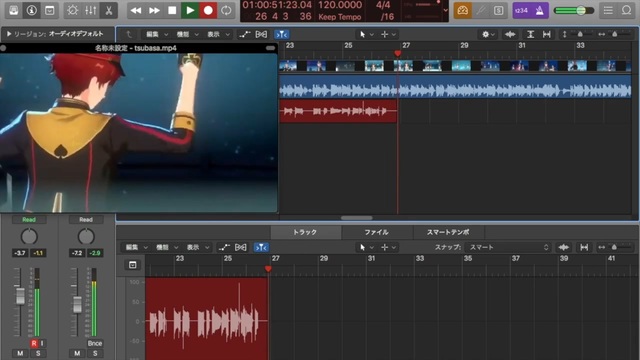Click the Fast Forward transport button

tap(154, 10)
